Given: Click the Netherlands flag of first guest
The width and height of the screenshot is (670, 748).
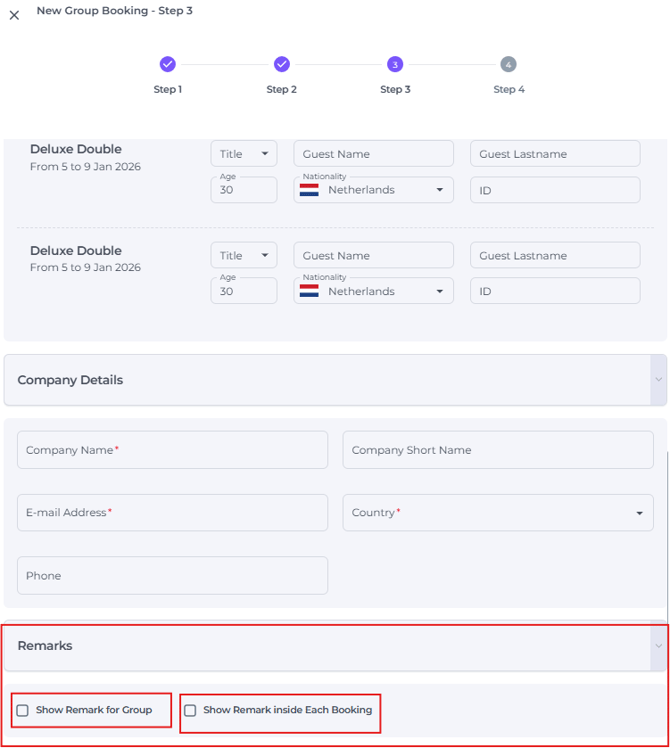Looking at the screenshot, I should coord(309,190).
